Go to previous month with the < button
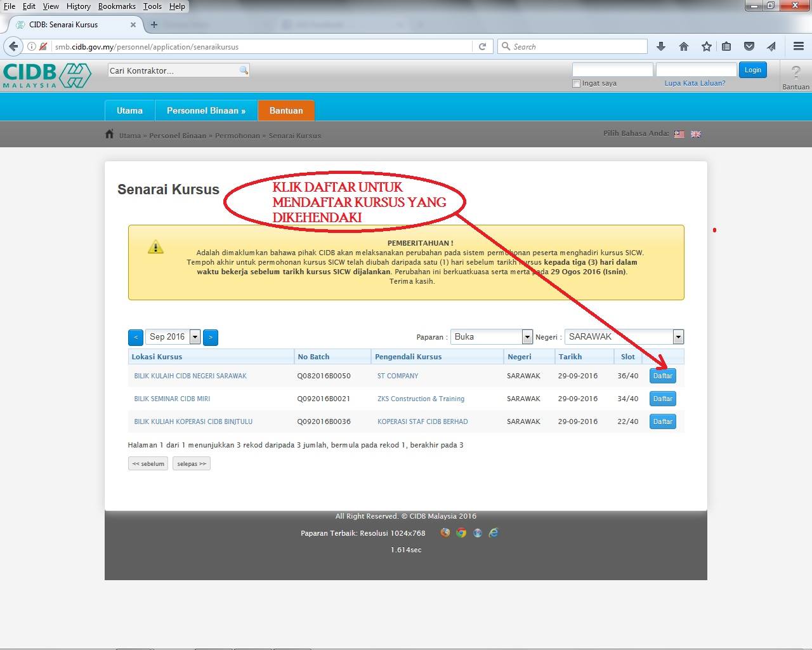This screenshot has height=650, width=812. pyautogui.click(x=135, y=337)
